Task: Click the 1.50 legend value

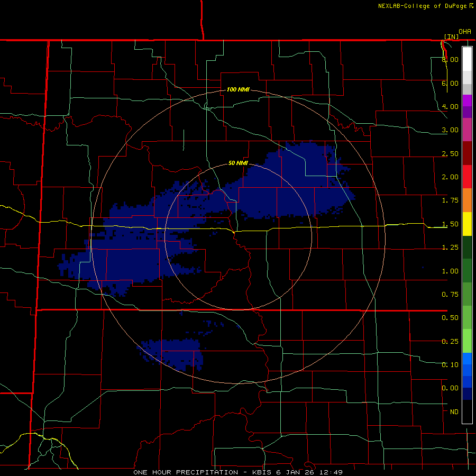Action: pos(450,224)
